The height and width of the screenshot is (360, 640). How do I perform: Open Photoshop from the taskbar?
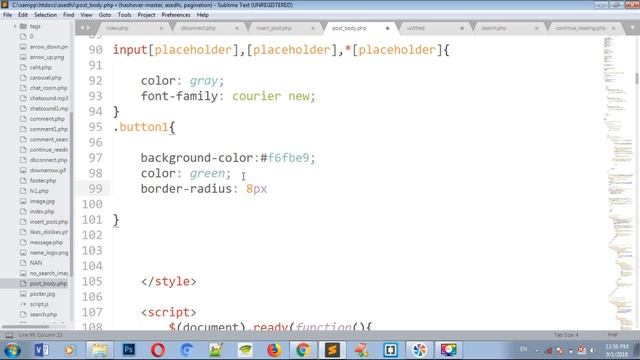coord(129,350)
